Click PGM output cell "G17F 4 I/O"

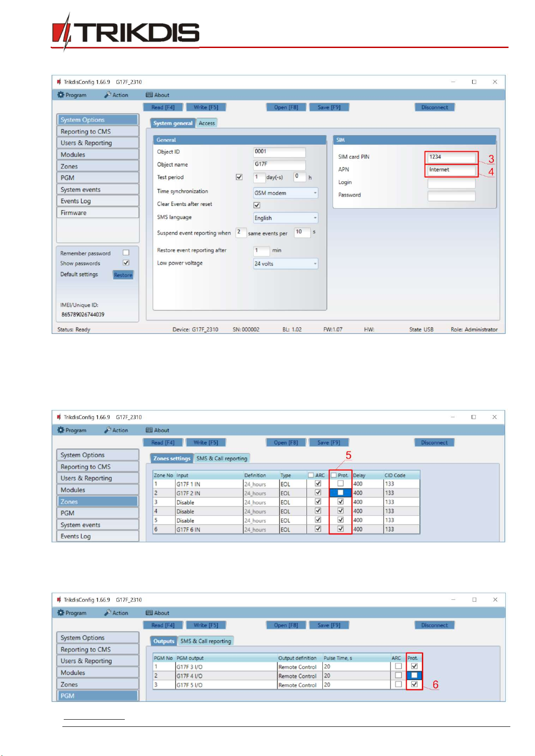pyautogui.click(x=226, y=676)
